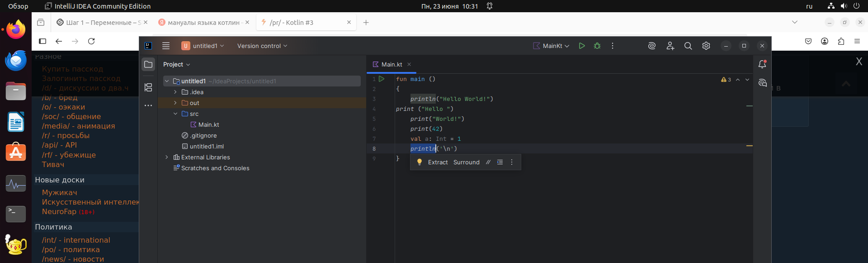
Task: Click the intention lightbulb in popup
Action: [x=419, y=162]
